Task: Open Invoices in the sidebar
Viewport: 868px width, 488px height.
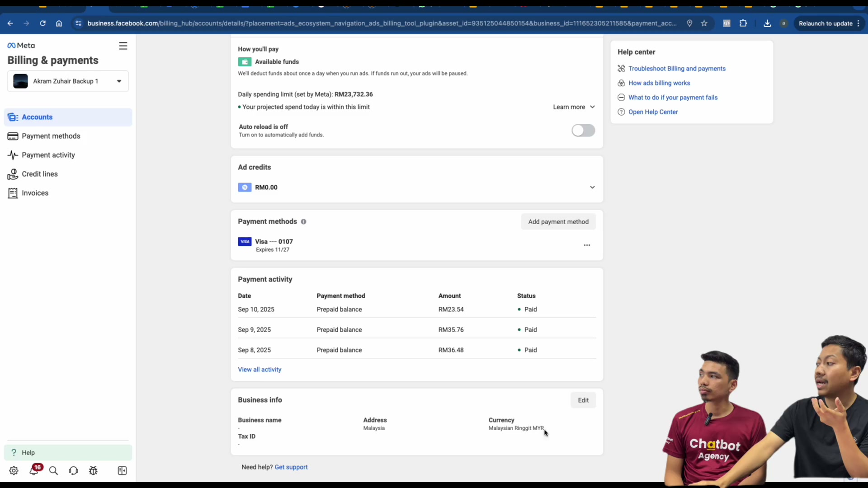Action: [x=68, y=193]
